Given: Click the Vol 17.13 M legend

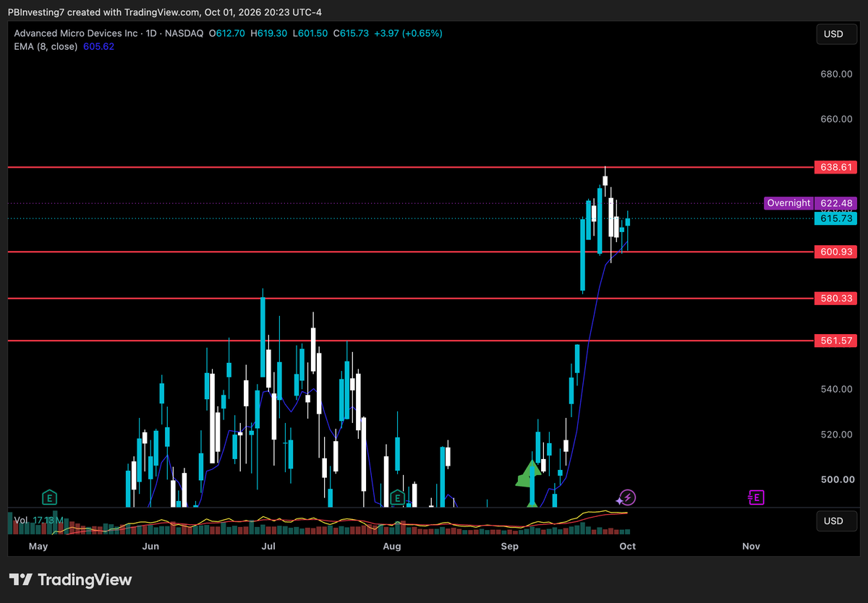Looking at the screenshot, I should point(39,520).
